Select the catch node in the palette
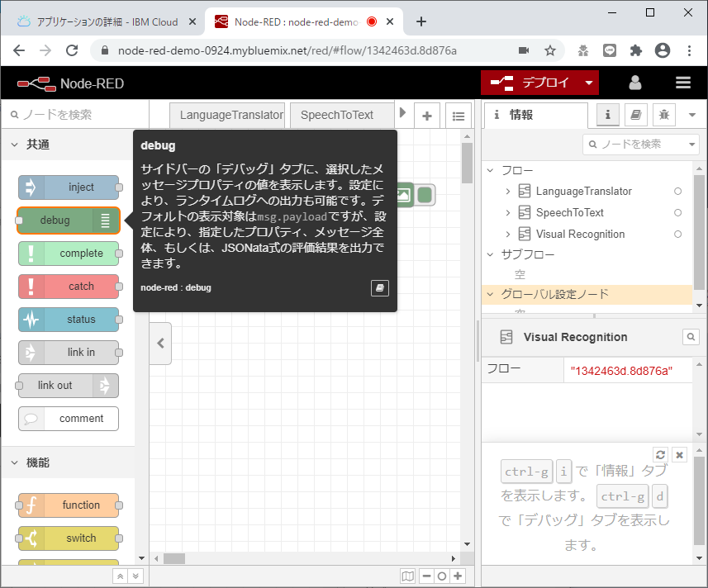This screenshot has height=588, width=708. pyautogui.click(x=69, y=287)
